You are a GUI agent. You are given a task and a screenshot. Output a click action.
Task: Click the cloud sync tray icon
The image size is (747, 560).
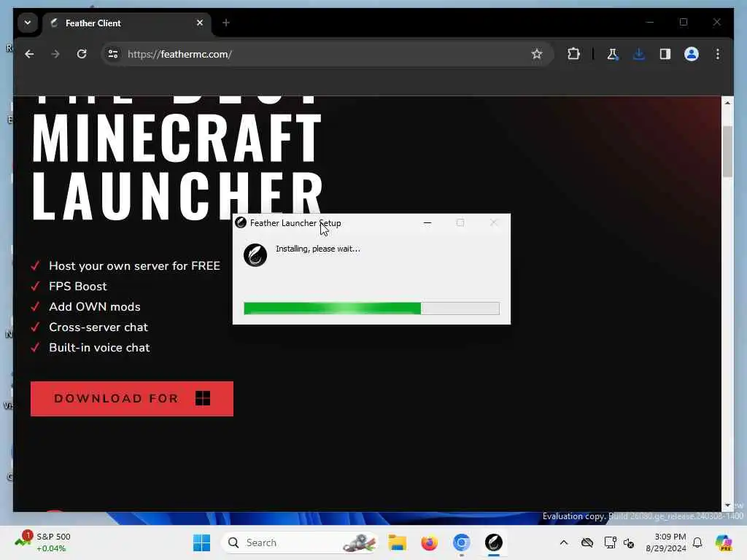[x=587, y=542]
